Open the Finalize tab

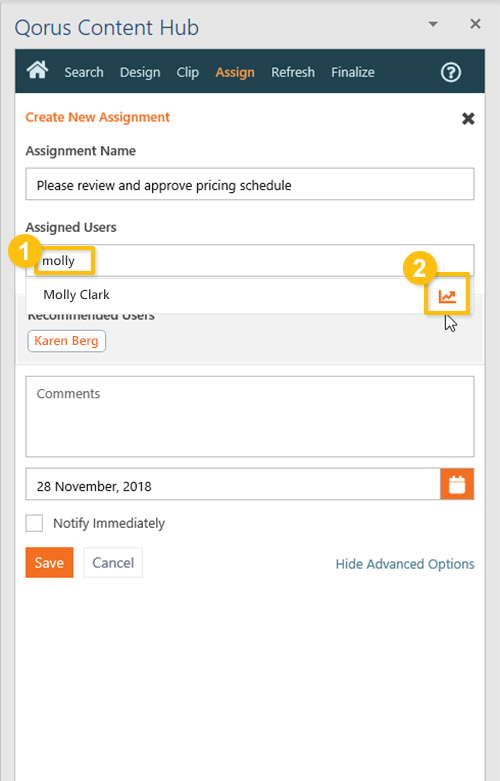pos(353,72)
